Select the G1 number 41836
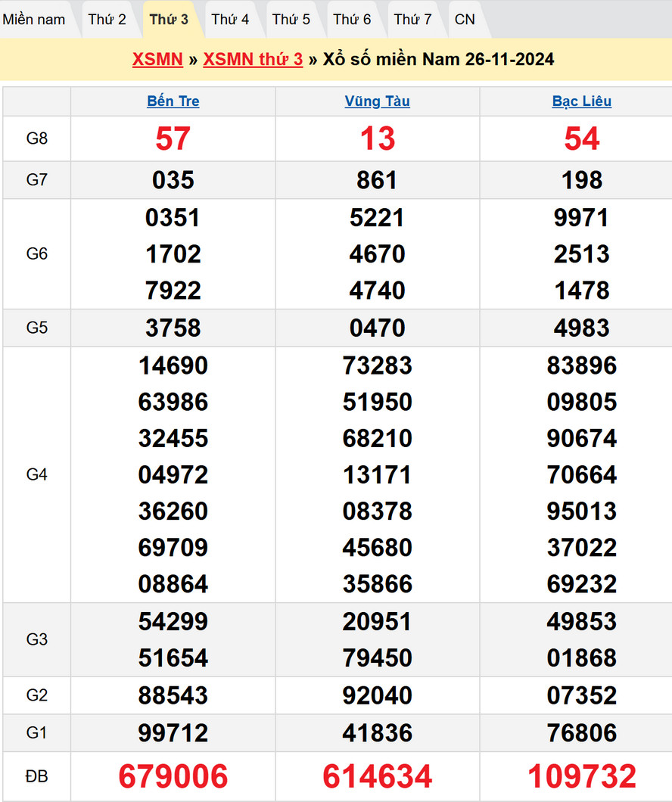Screen dimensions: 672x802 coord(377,732)
